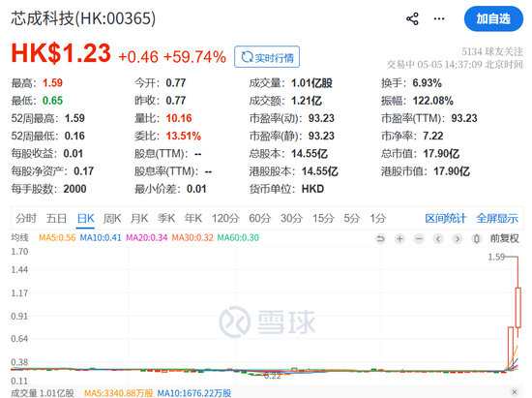
Task: Click the zoom in plus icon
Action: tap(399, 239)
